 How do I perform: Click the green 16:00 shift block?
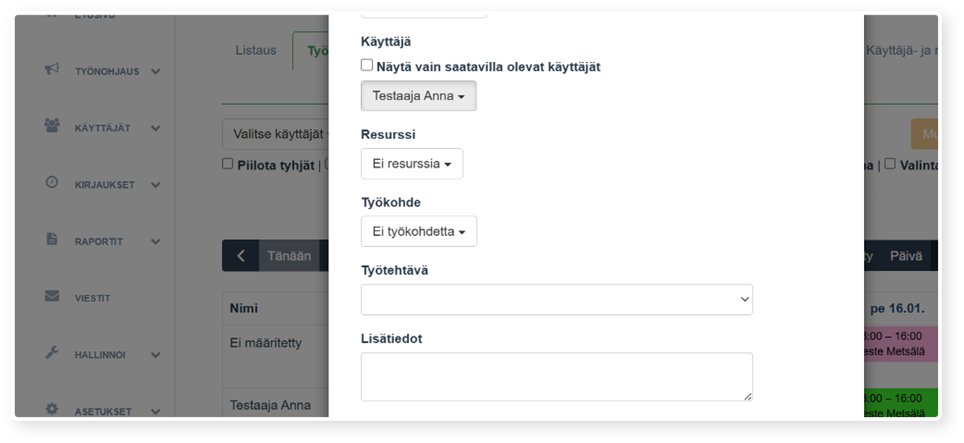tap(901, 404)
